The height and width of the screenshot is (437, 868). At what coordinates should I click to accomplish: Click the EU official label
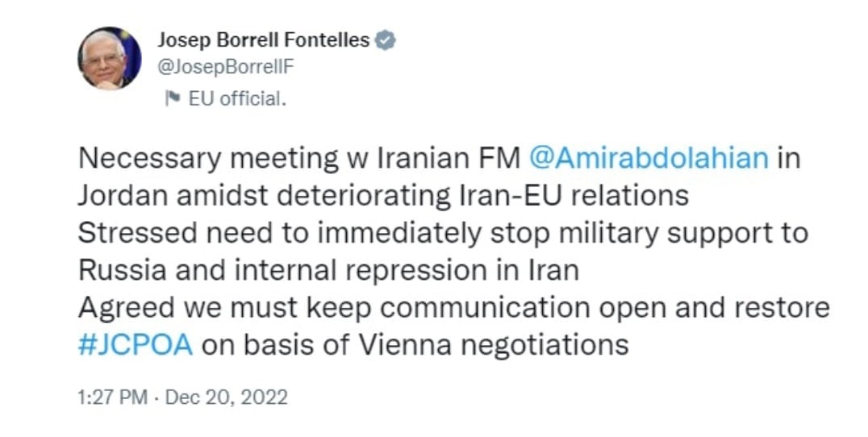[237, 99]
